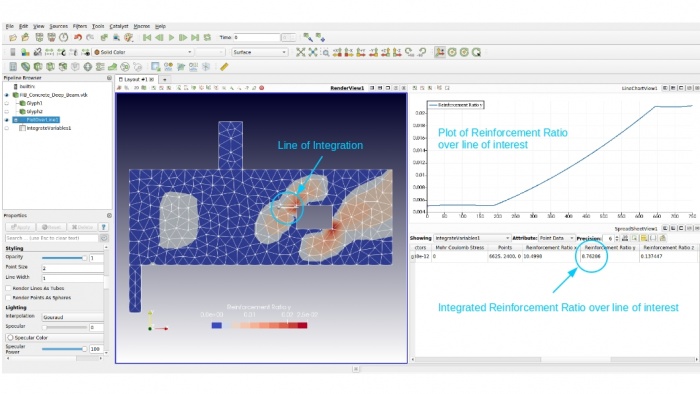This screenshot has width=700, height=394.
Task: Click the Calculator filter icon
Action: [13, 66]
